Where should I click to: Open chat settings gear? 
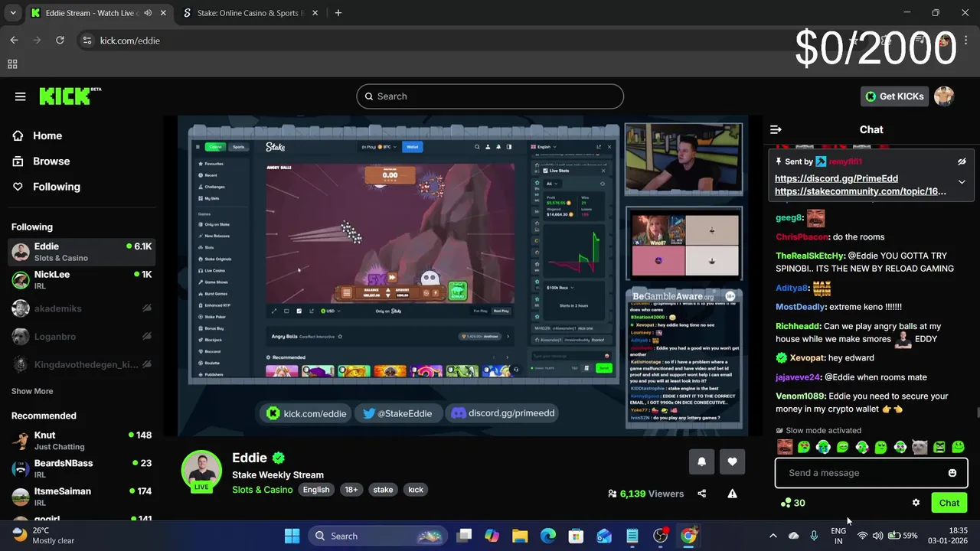pyautogui.click(x=916, y=503)
